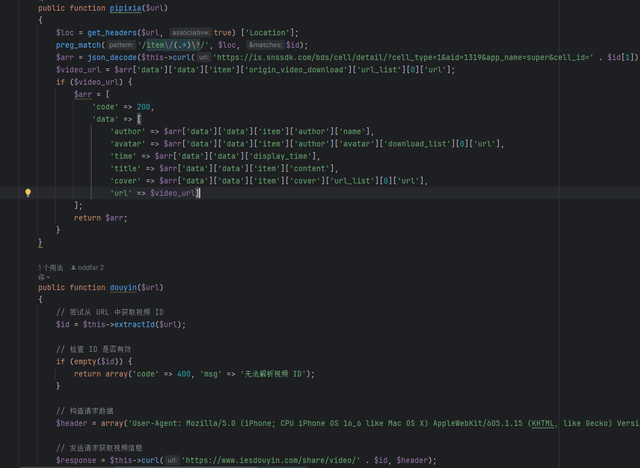Click the 'associative:' inlay hint

[x=190, y=33]
